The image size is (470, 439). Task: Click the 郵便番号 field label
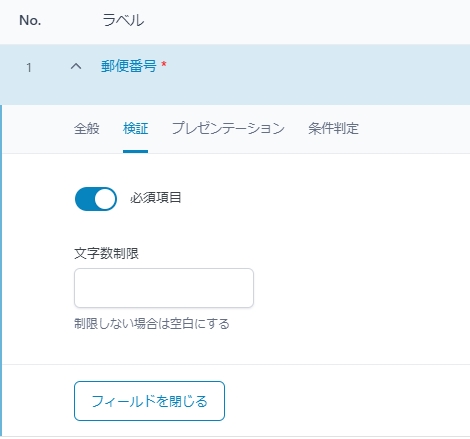[129, 66]
